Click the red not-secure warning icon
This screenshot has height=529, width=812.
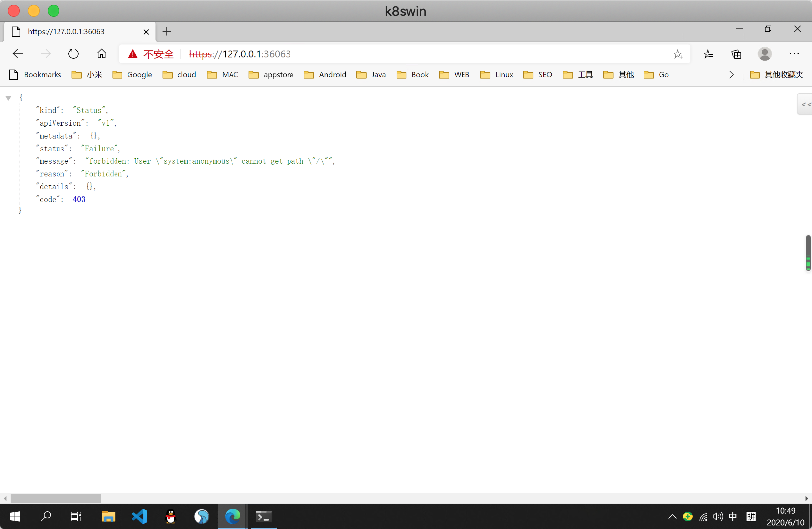(x=133, y=54)
